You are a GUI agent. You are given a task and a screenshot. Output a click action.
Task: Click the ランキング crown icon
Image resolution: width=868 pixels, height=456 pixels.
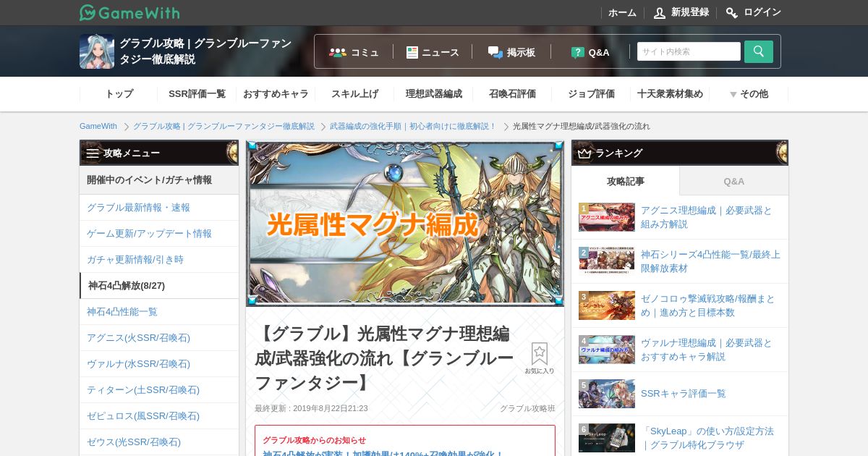tap(584, 153)
